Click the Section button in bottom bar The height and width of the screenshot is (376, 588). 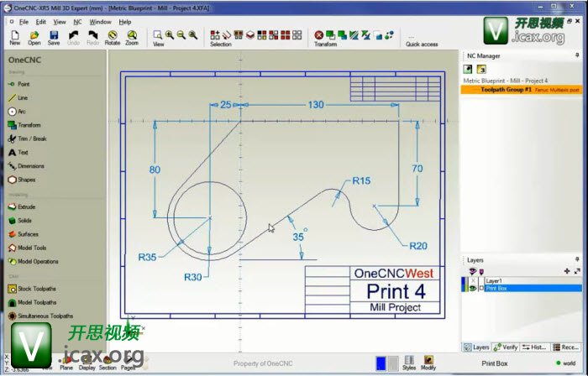(x=108, y=363)
